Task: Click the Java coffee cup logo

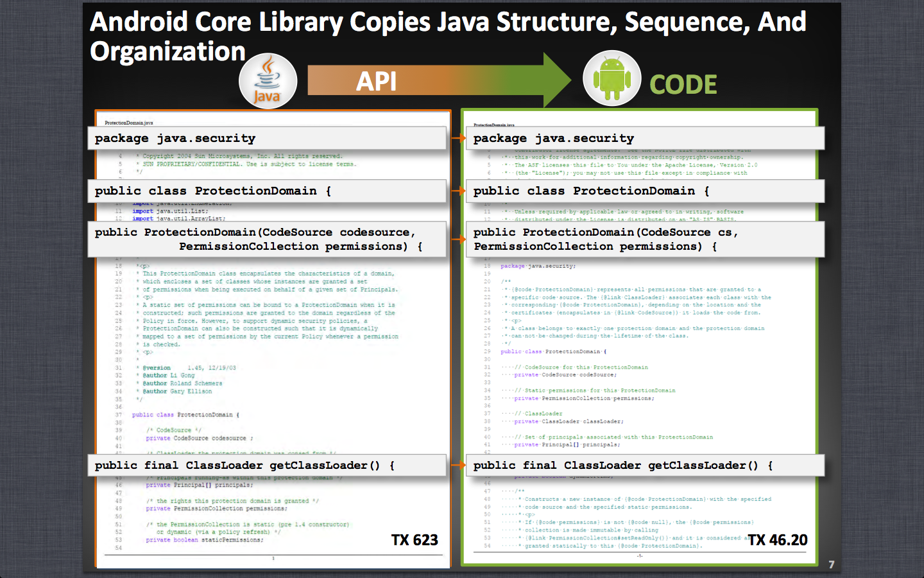Action: point(268,82)
